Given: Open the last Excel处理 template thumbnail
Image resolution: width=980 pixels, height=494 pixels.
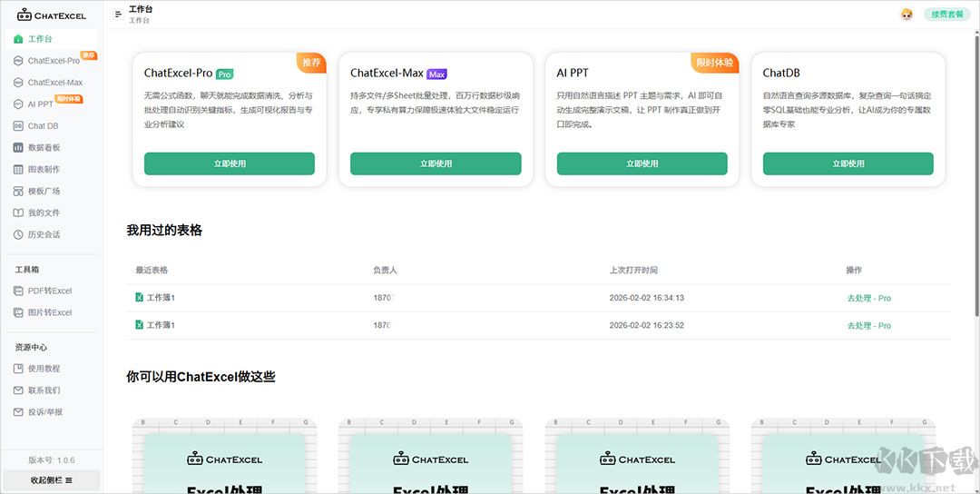Looking at the screenshot, I should [x=843, y=457].
